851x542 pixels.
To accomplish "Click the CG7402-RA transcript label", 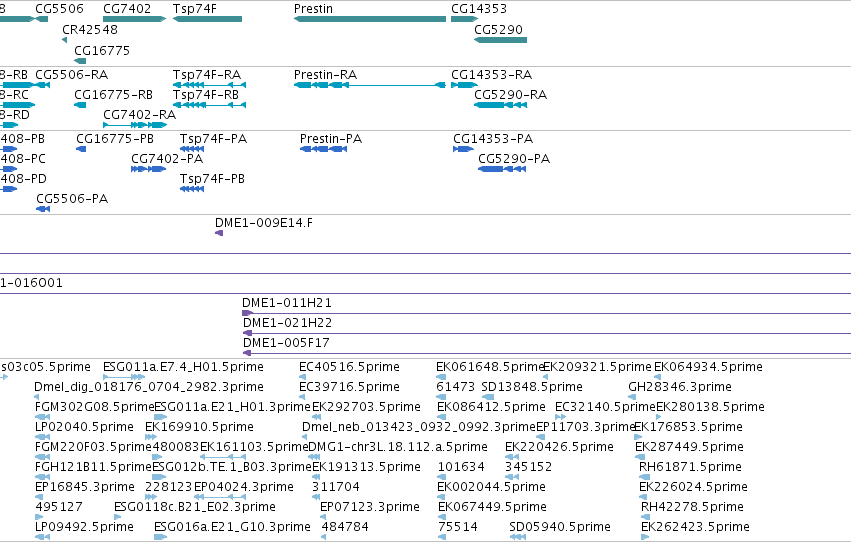I will coord(139,114).
